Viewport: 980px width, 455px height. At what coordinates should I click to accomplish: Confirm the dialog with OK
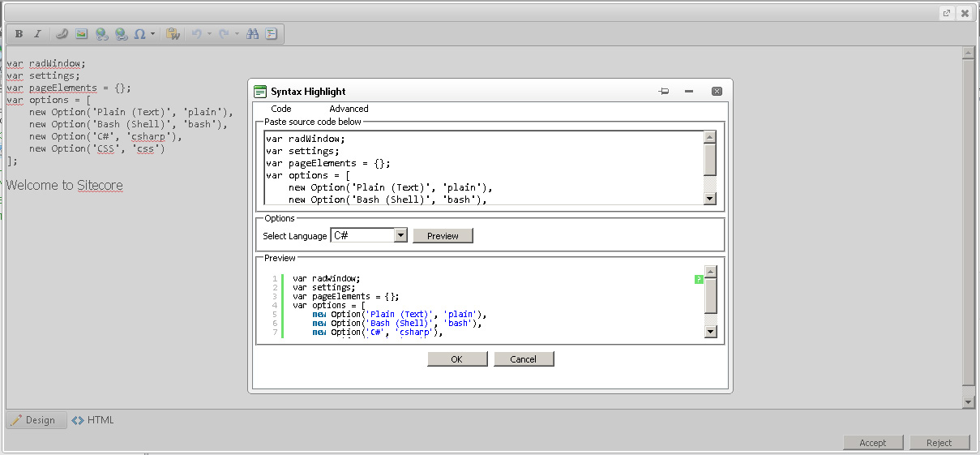[x=457, y=359]
